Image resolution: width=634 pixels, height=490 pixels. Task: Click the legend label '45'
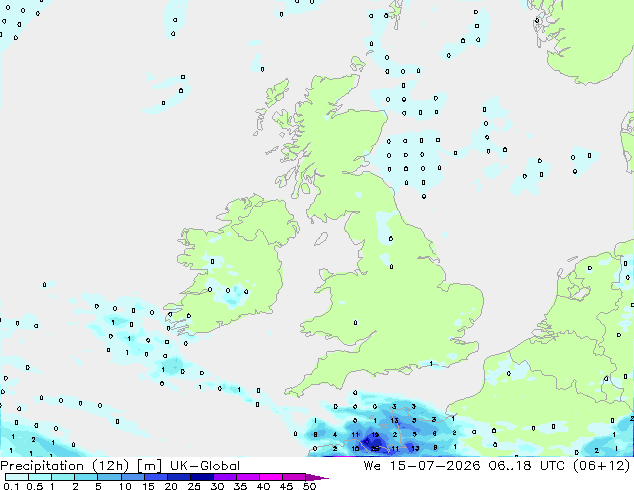coord(286,486)
